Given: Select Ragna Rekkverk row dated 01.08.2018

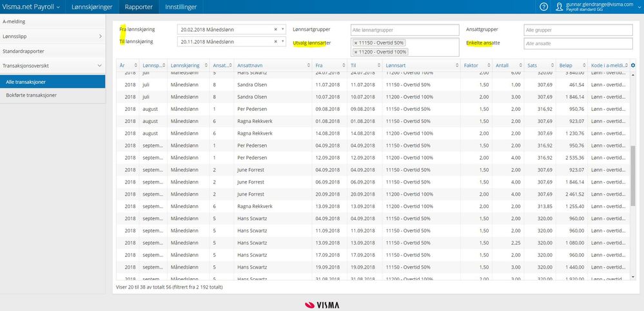Looking at the screenshot, I should [373, 121].
